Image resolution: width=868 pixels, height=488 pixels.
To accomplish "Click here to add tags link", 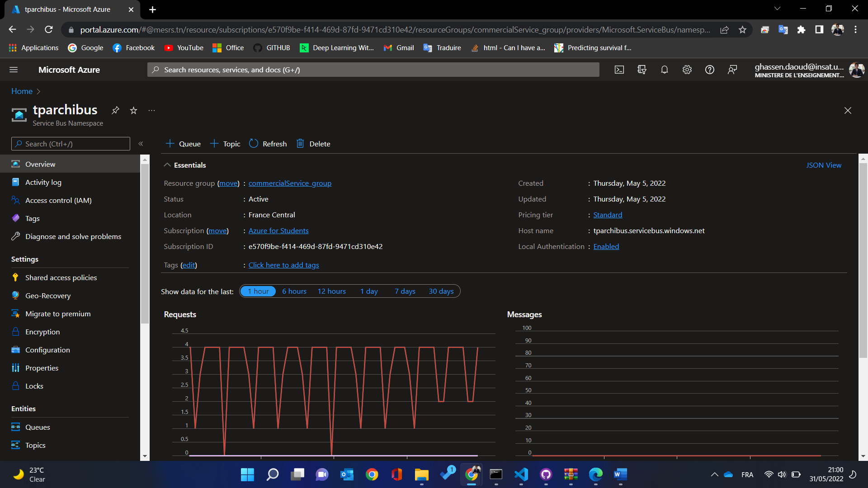I will pyautogui.click(x=283, y=265).
